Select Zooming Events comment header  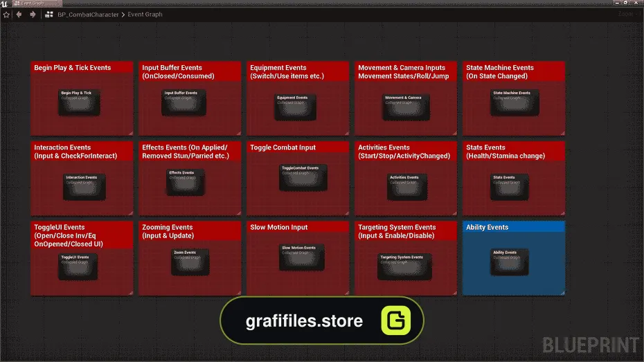pos(190,231)
